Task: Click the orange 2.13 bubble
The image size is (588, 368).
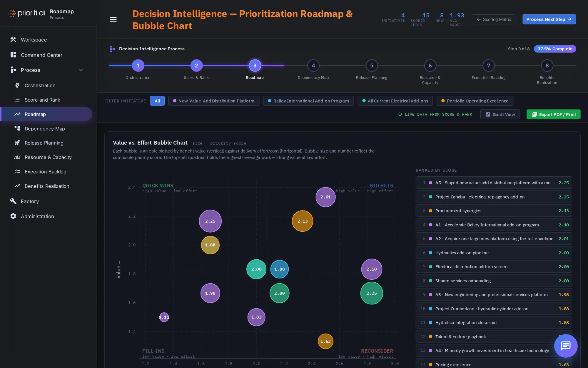Action: [x=303, y=221]
